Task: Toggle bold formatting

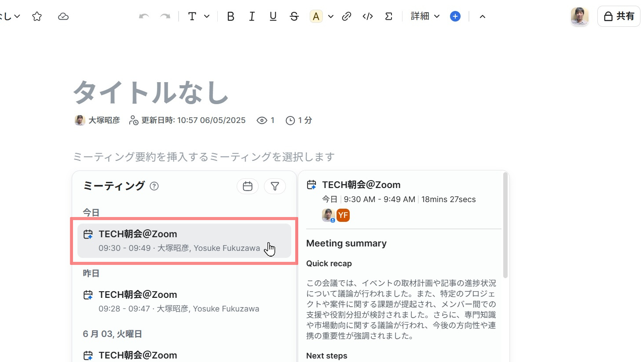Action: click(231, 16)
